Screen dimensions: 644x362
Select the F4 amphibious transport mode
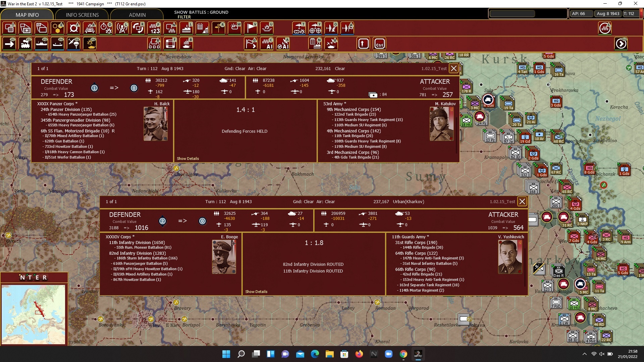tap(58, 44)
